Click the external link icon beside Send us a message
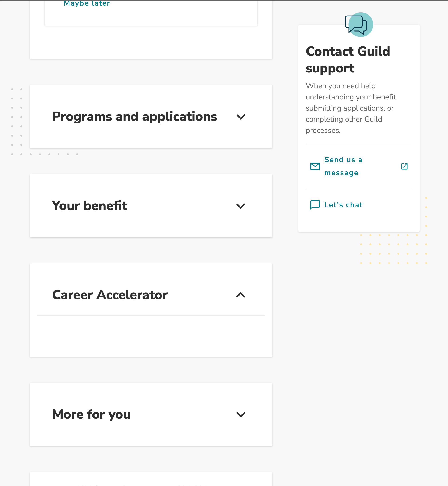 click(x=404, y=166)
